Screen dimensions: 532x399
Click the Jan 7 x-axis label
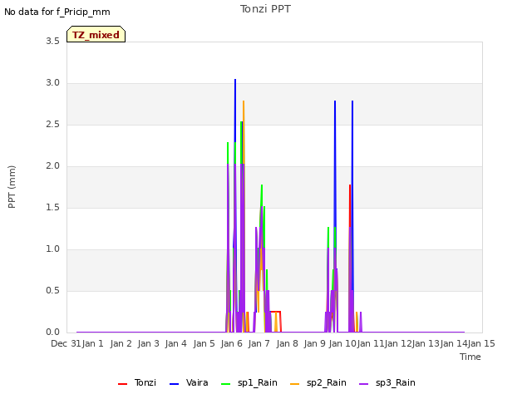[259, 343]
